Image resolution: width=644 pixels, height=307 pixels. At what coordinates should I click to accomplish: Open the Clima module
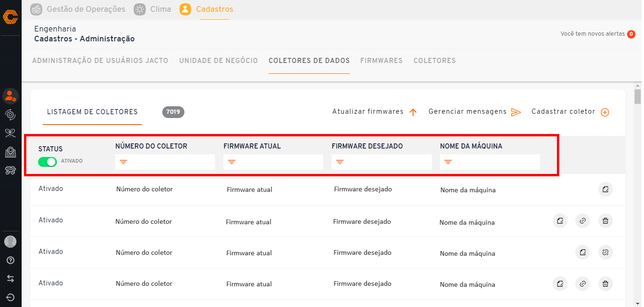click(152, 9)
